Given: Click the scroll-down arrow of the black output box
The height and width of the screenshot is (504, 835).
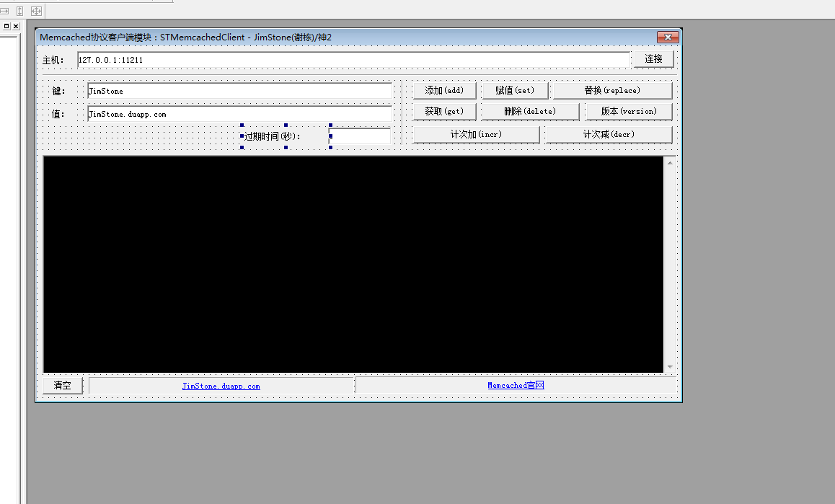Looking at the screenshot, I should click(670, 367).
